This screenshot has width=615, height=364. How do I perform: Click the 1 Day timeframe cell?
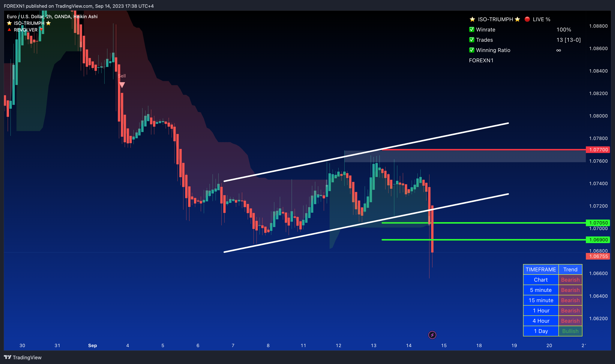point(541,331)
